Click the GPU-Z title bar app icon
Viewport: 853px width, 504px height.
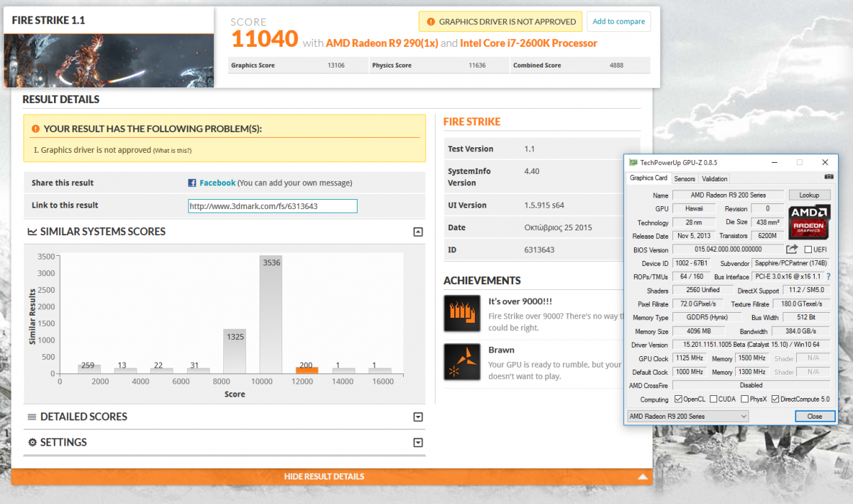633,162
